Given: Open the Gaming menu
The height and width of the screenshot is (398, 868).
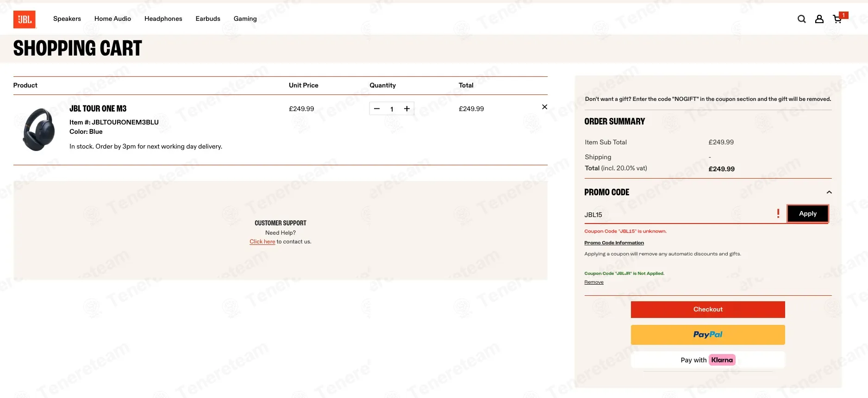Looking at the screenshot, I should (x=245, y=19).
